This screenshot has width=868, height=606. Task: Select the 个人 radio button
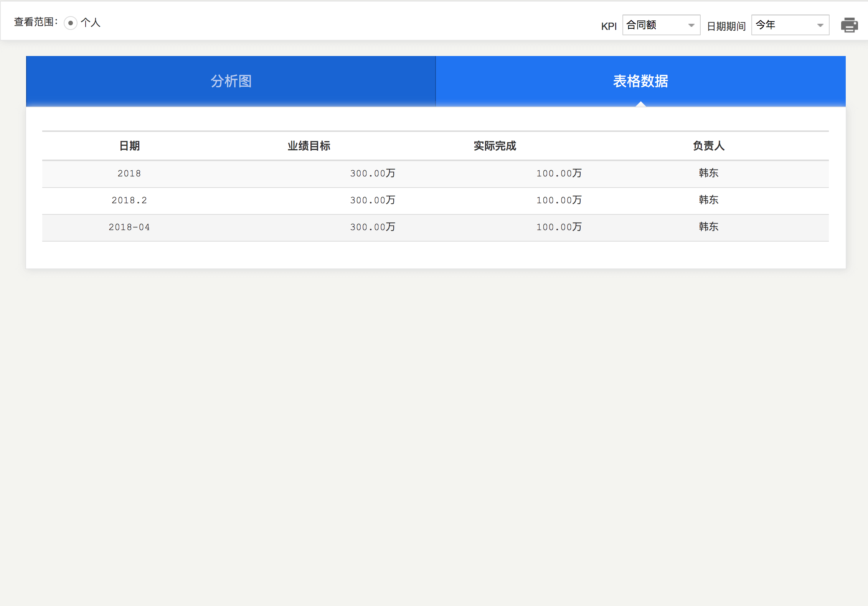point(71,23)
